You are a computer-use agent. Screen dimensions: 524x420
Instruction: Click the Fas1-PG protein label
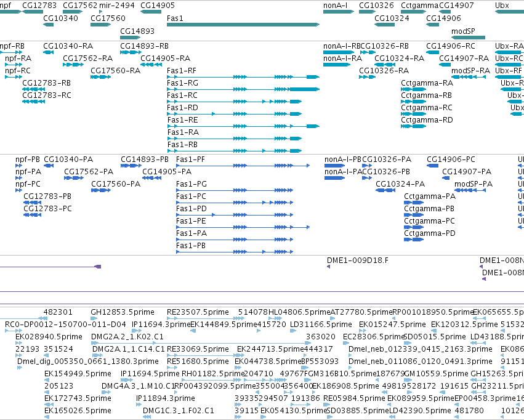click(x=191, y=184)
